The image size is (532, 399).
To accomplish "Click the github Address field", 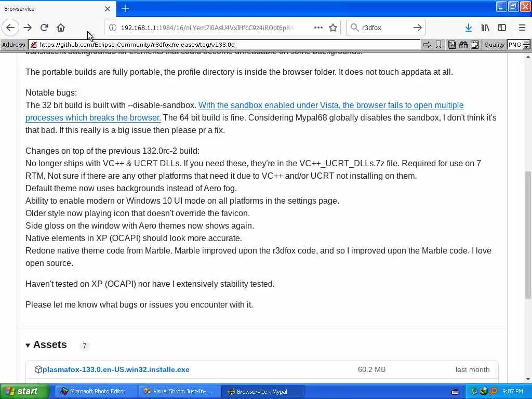I will tap(224, 45).
